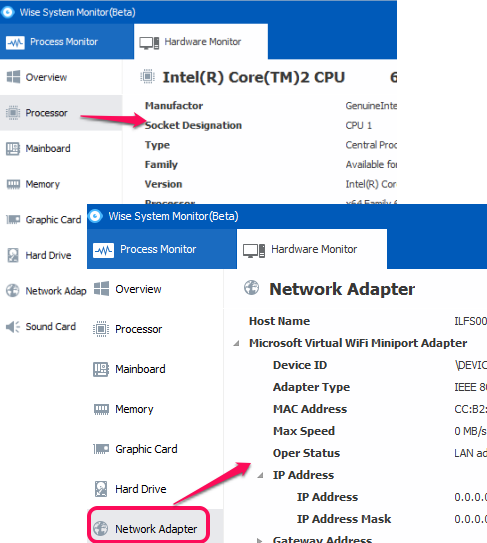This screenshot has width=487, height=543.
Task: Click the MAC Address row label
Action: coord(310,409)
